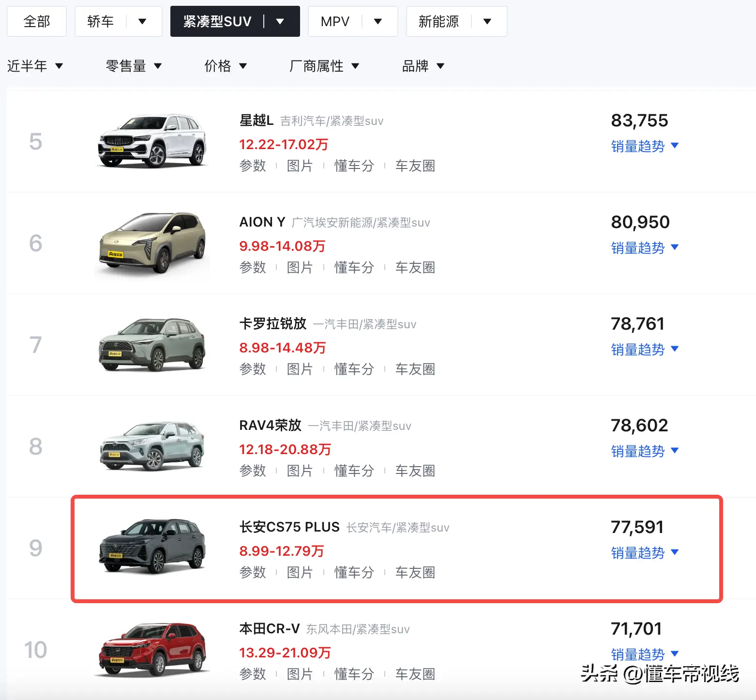This screenshot has width=756, height=700.
Task: View 参数 for RAV4荣放
Action: click(253, 471)
